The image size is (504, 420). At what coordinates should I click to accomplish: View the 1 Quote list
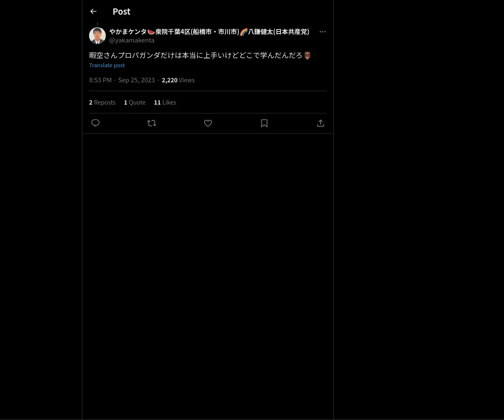click(134, 102)
